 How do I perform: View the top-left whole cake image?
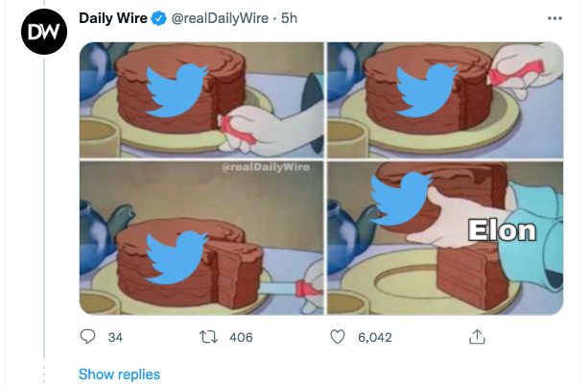click(x=200, y=99)
